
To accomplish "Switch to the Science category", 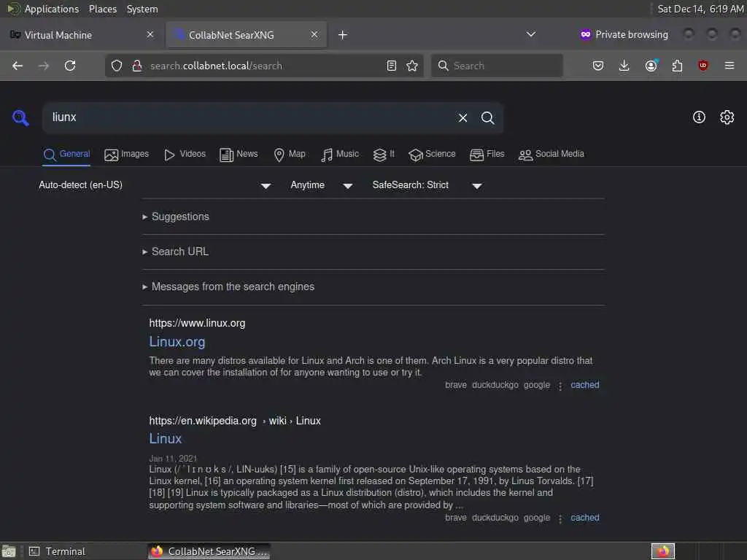I will 432,155.
